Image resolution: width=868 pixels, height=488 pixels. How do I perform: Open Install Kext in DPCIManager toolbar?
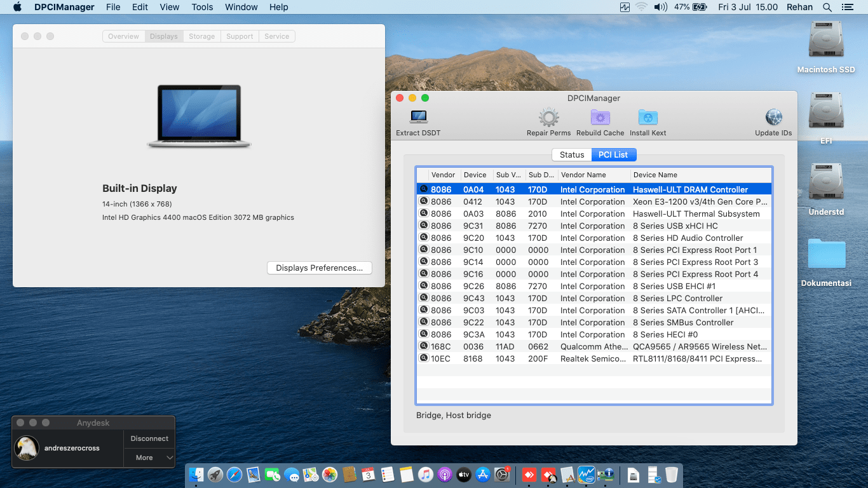click(648, 118)
